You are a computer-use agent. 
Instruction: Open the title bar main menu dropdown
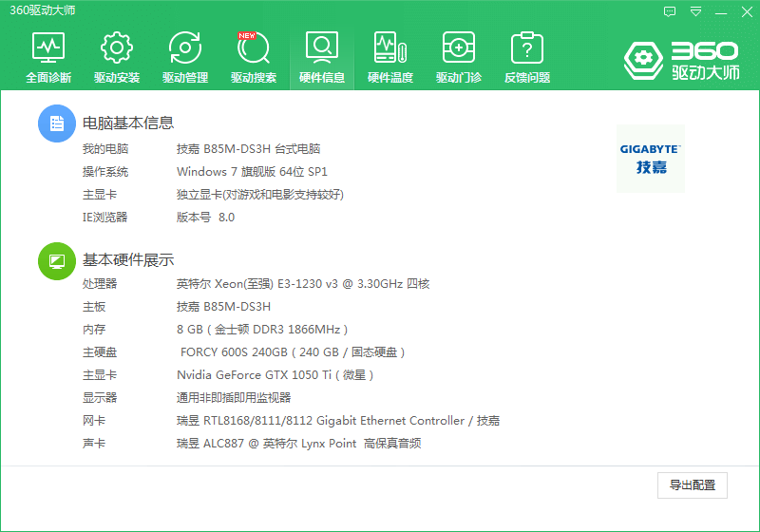click(x=696, y=11)
